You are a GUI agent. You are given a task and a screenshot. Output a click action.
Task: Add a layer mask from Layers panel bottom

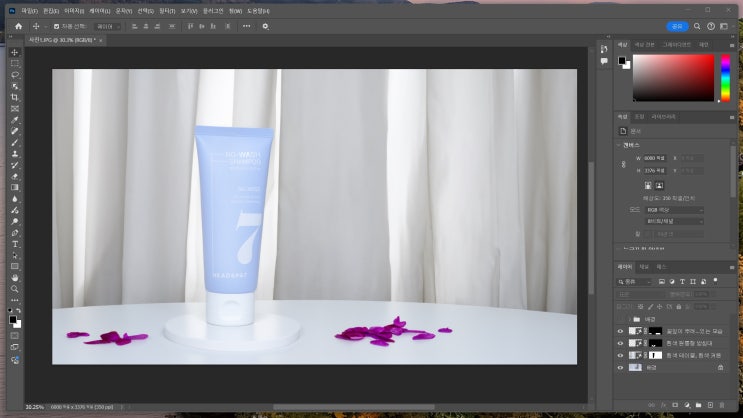pos(675,405)
